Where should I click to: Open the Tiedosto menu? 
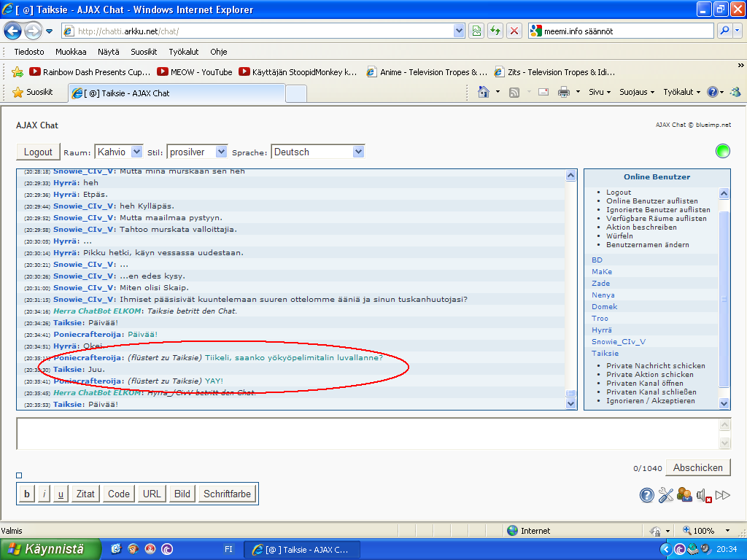click(29, 52)
